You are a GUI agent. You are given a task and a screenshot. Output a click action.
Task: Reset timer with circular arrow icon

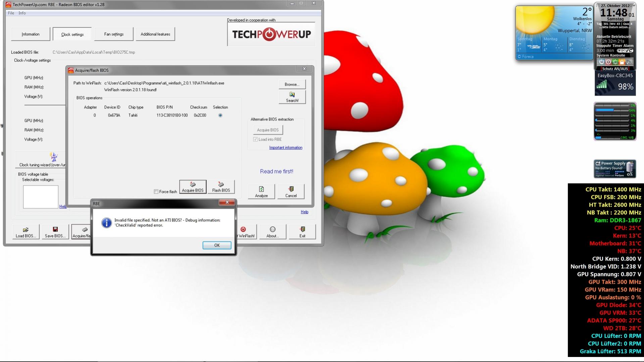coord(631,51)
